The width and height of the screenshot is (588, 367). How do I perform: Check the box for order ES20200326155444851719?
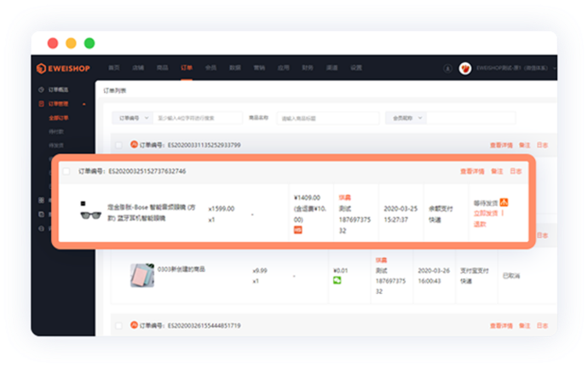coord(118,325)
